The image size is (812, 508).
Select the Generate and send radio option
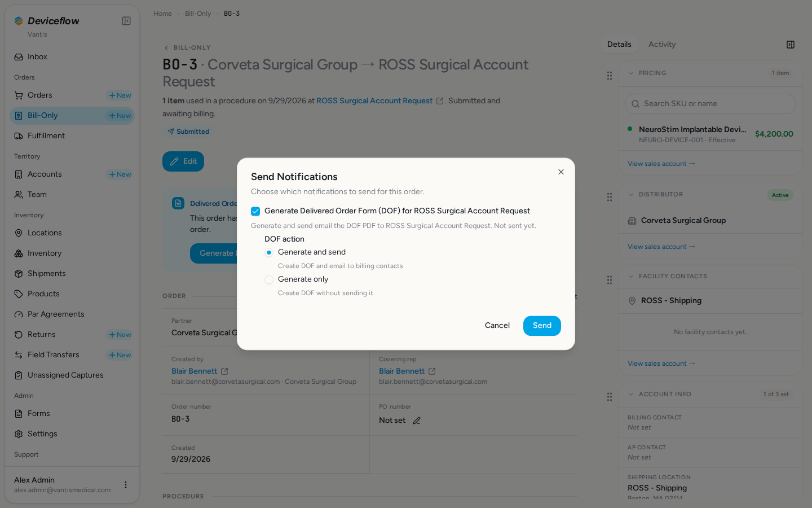pyautogui.click(x=269, y=252)
